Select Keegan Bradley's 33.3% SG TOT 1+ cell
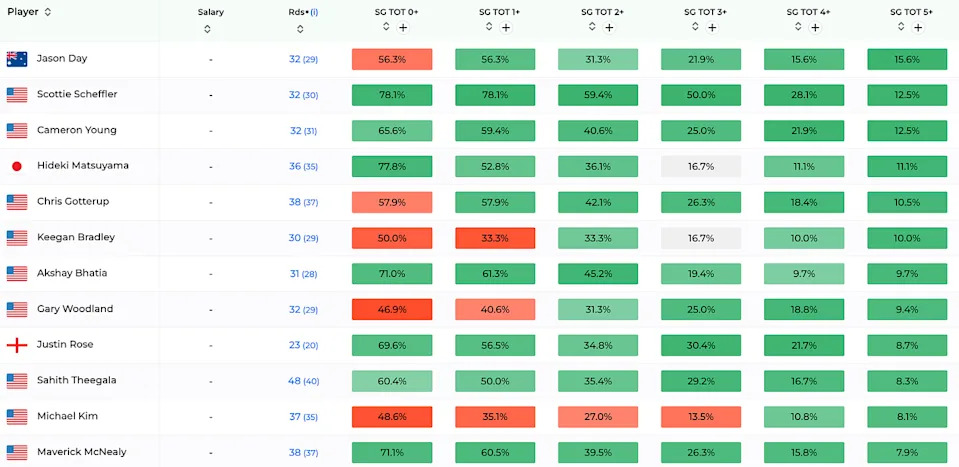 (495, 238)
